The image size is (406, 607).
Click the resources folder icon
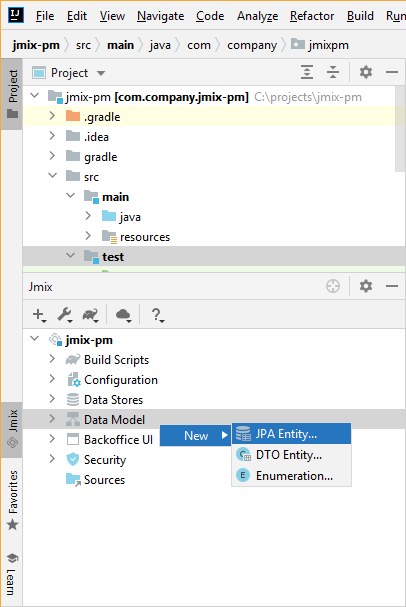pyautogui.click(x=109, y=236)
